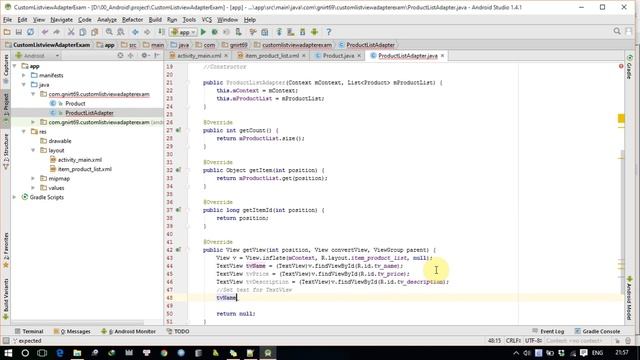Viewport: 640px width, 360px height.
Task: Click the navigate Forward arrow icon
Action: 147,32
